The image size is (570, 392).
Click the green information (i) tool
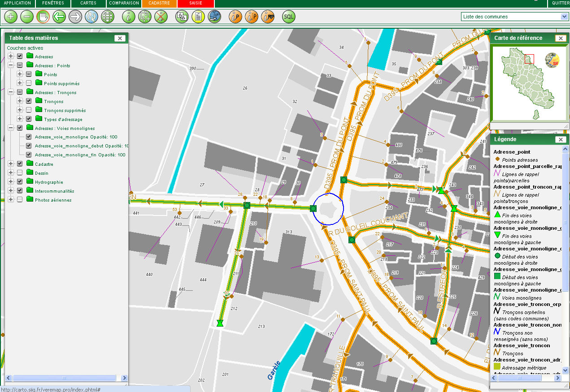tap(129, 17)
